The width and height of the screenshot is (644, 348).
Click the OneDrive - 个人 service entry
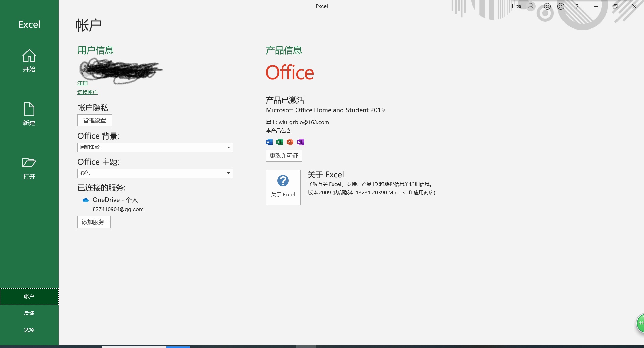click(115, 200)
